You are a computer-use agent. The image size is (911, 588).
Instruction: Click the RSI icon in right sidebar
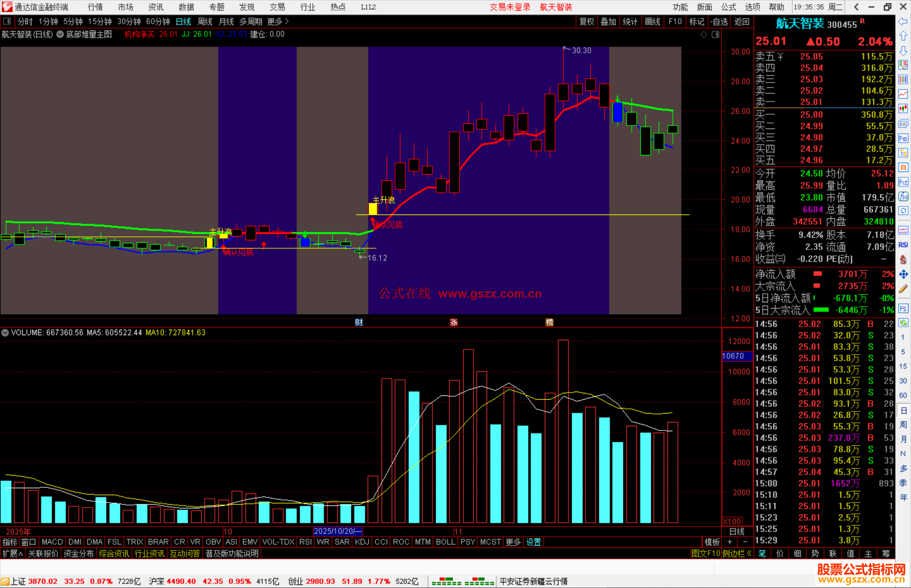(x=903, y=245)
